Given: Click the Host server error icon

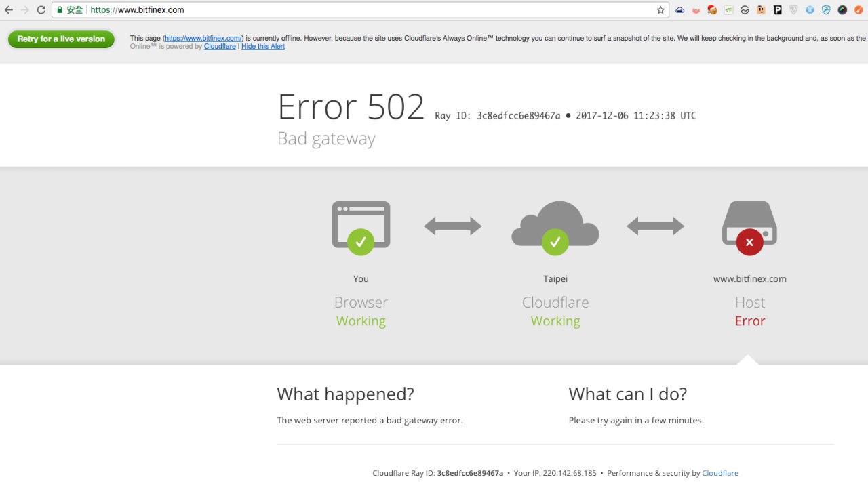Looking at the screenshot, I should (x=749, y=228).
